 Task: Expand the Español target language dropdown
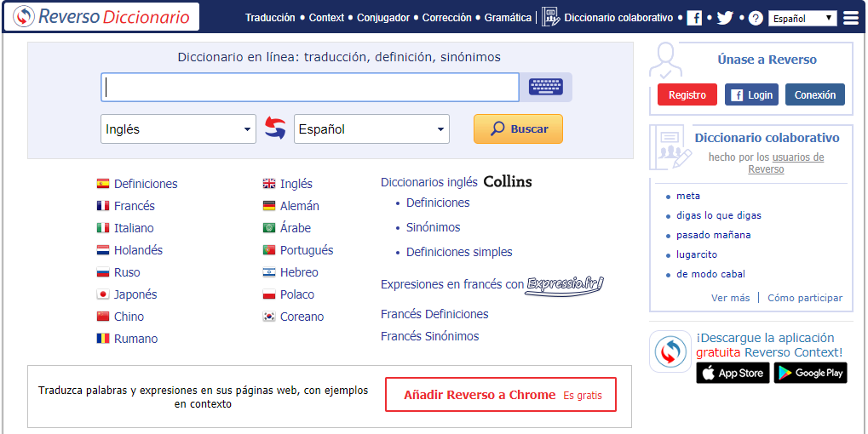371,129
